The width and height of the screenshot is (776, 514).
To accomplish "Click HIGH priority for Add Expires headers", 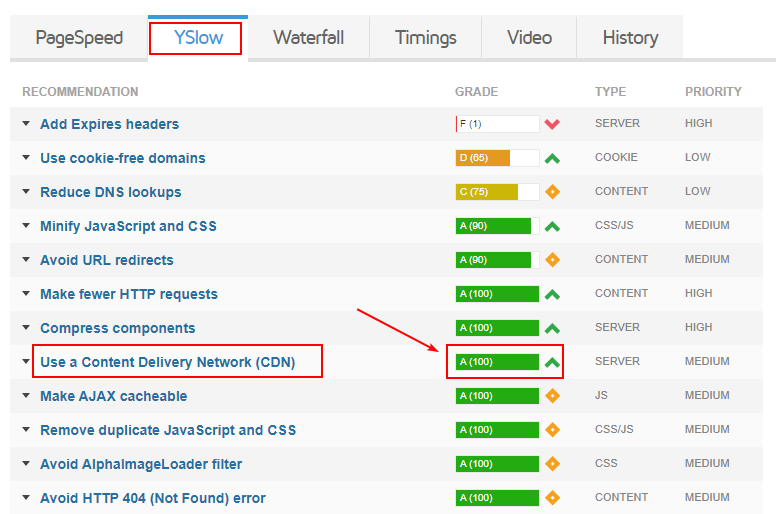I will tap(699, 123).
